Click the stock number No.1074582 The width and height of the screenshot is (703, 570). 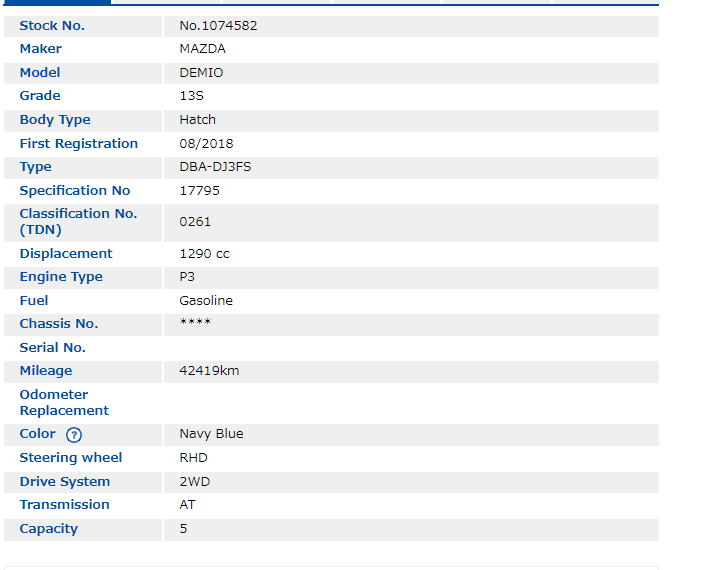coord(218,25)
